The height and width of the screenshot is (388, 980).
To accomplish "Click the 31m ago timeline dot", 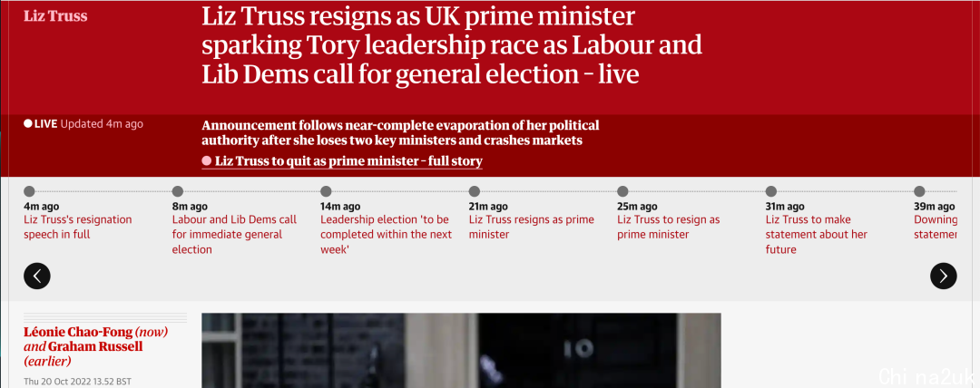I will 771,191.
